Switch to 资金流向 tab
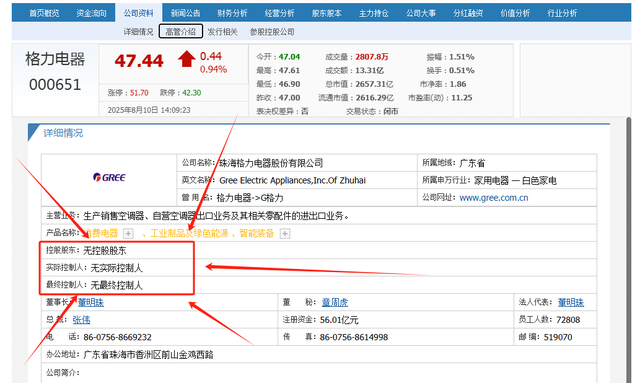Image resolution: width=640 pixels, height=383 pixels. coord(91,13)
